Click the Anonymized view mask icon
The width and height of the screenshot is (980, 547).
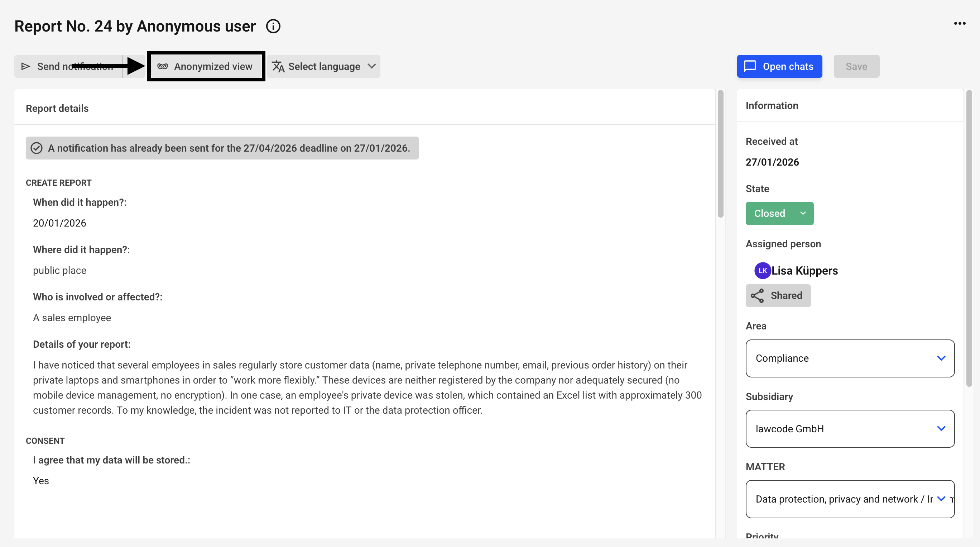click(163, 66)
